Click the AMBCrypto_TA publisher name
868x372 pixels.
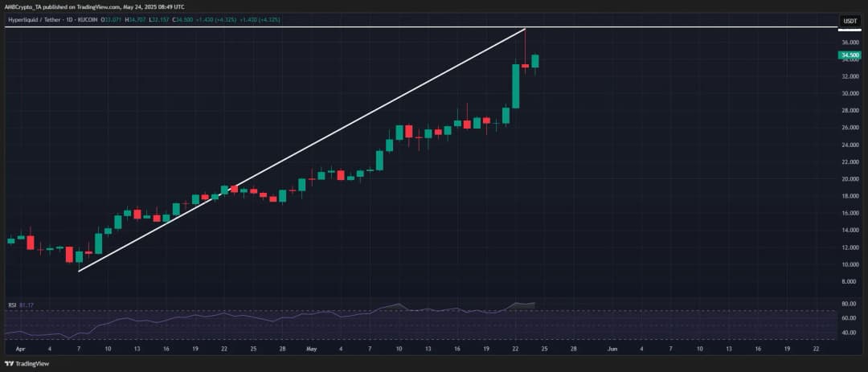[x=25, y=4]
